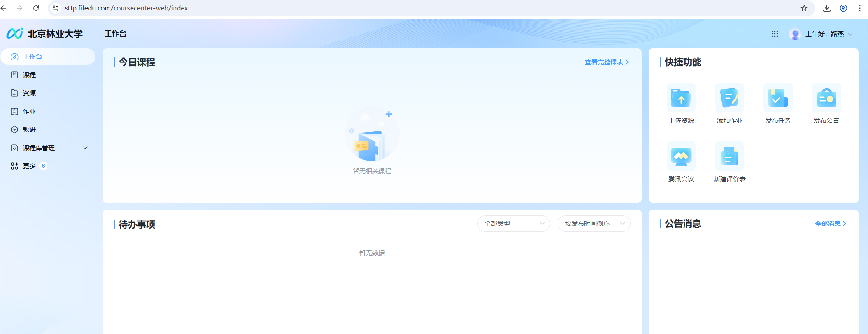Open the user menu arrow next to 路燕

[x=850, y=34]
